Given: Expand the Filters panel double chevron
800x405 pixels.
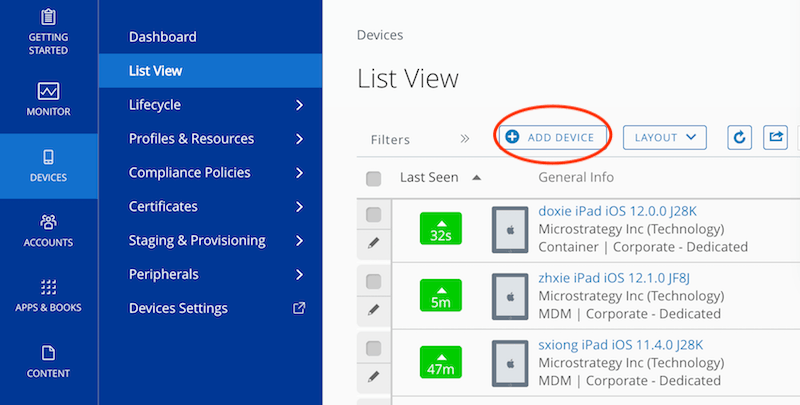Looking at the screenshot, I should coord(464,139).
